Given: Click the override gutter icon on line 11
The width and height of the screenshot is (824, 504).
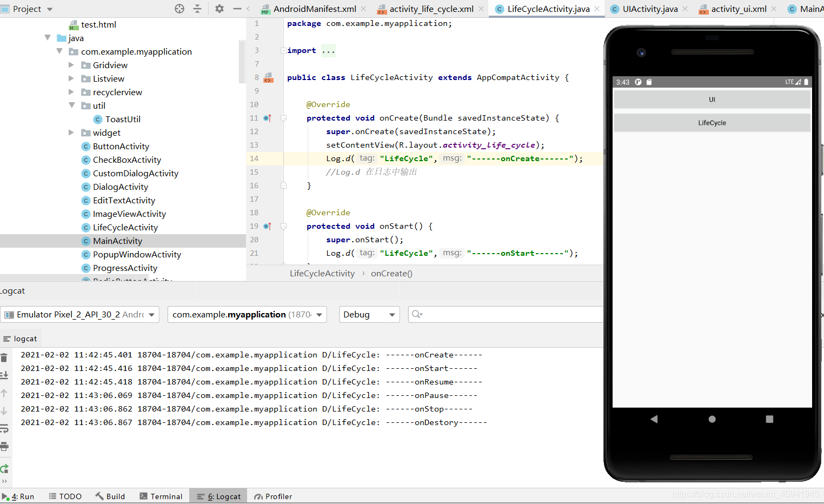Looking at the screenshot, I should coord(267,118).
